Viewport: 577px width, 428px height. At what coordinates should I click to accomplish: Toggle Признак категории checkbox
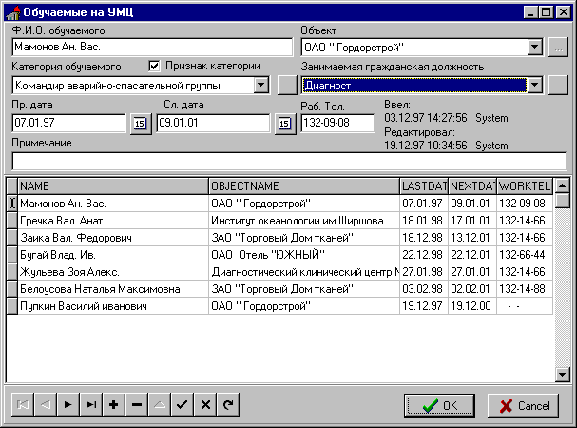(x=154, y=66)
